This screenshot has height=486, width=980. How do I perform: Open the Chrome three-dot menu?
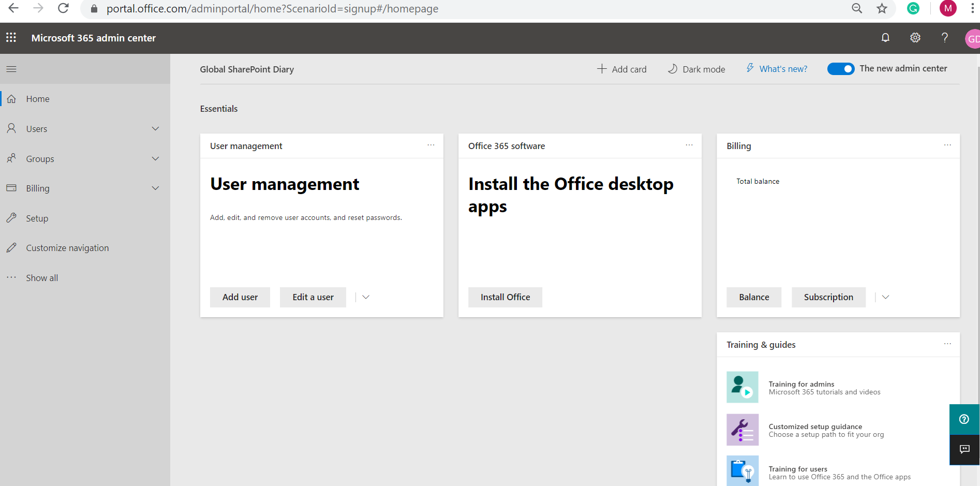click(x=973, y=8)
